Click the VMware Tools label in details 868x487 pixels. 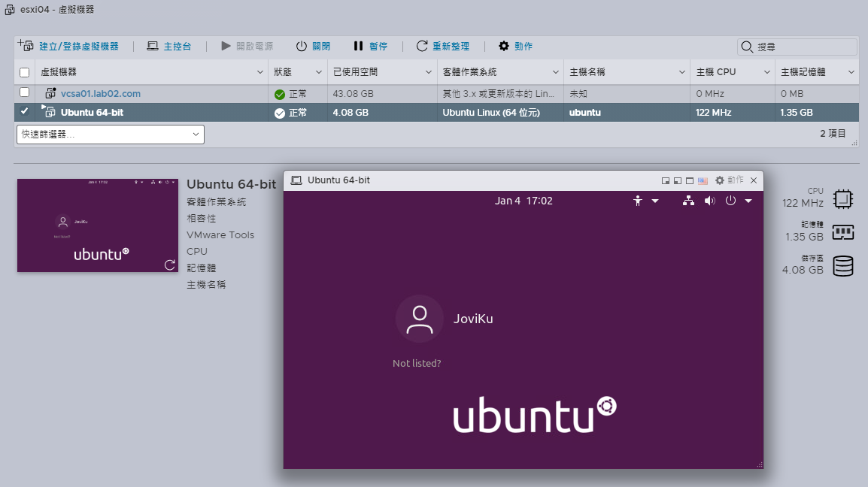coord(220,234)
